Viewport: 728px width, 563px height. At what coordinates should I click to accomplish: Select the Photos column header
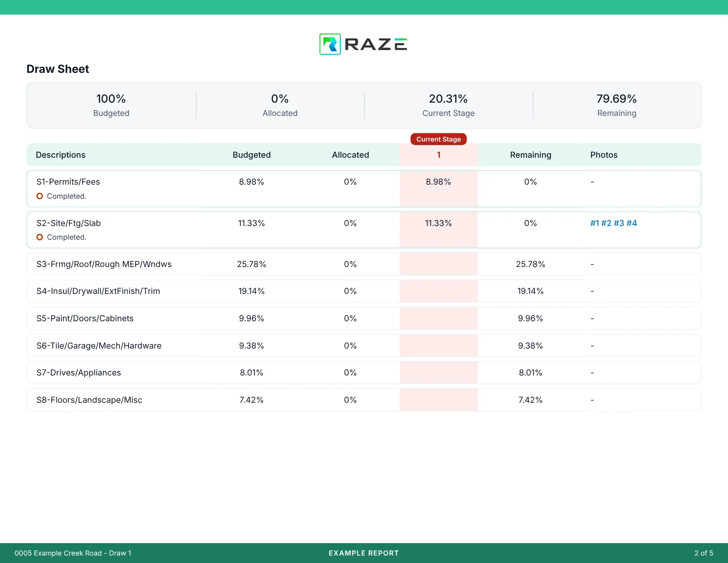coord(604,155)
